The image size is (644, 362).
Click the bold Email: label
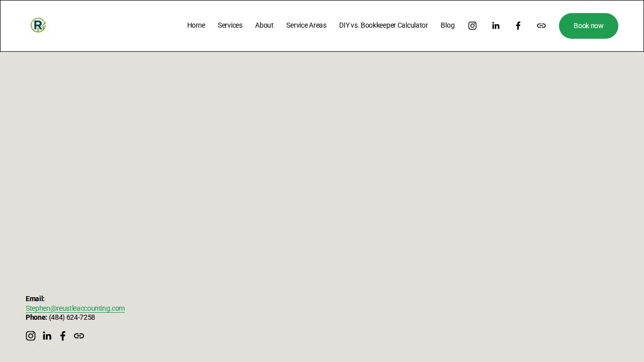pos(35,299)
